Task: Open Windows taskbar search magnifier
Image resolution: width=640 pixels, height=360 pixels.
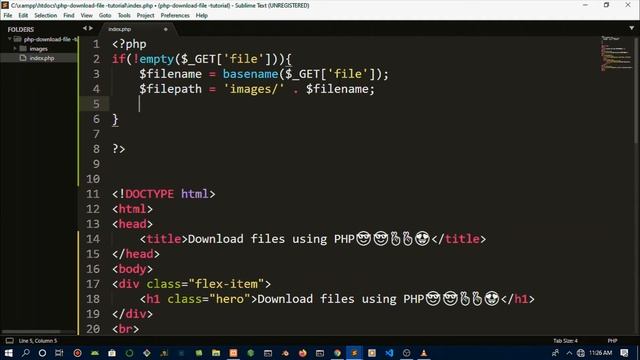Action: pos(25,353)
